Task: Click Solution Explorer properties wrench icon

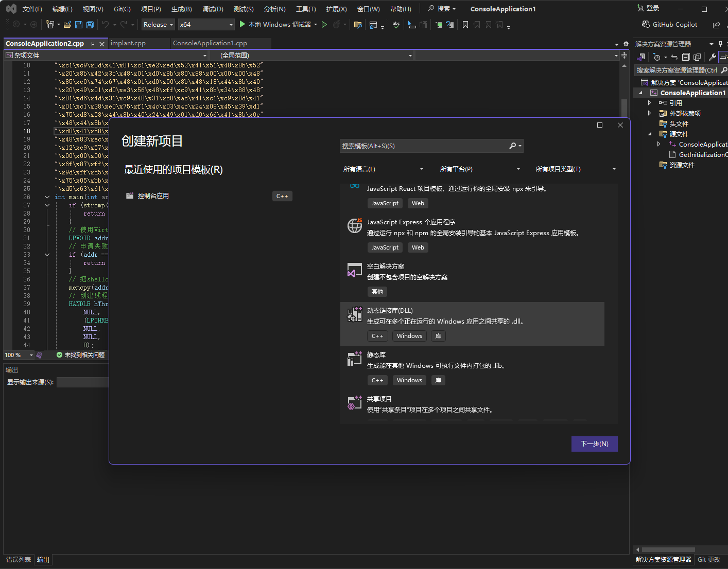Action: tap(713, 57)
